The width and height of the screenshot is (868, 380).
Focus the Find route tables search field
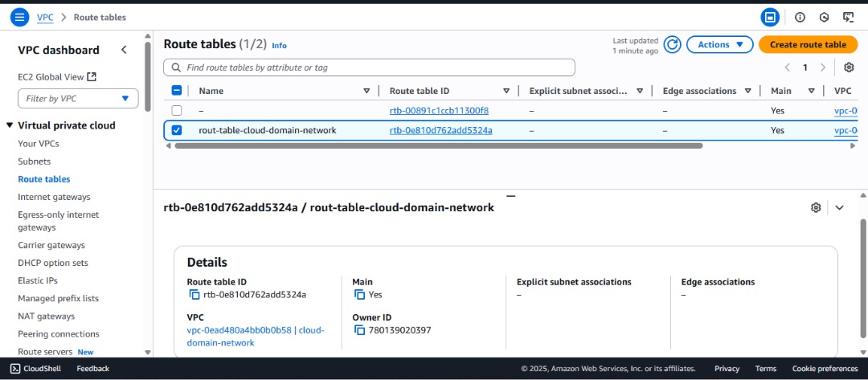[x=369, y=67]
